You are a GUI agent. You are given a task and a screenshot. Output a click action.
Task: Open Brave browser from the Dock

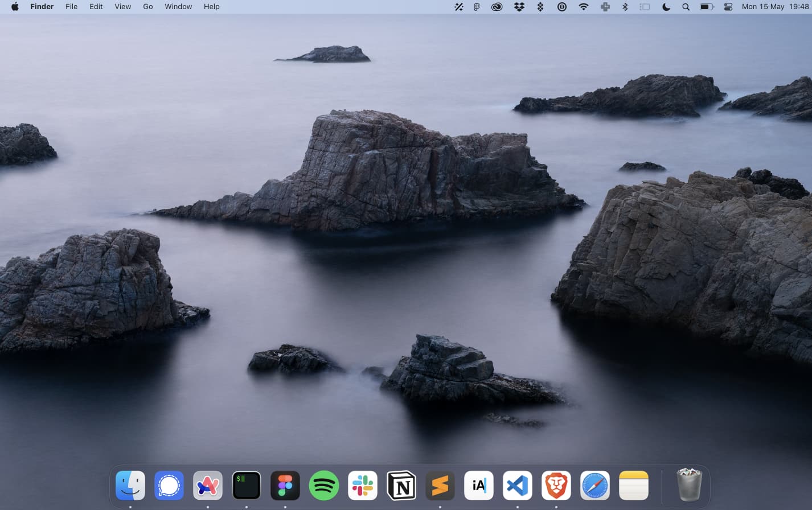click(556, 486)
